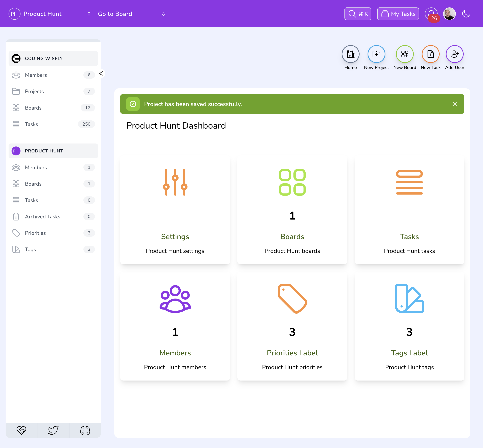Click the New Project folder icon

[x=376, y=54]
